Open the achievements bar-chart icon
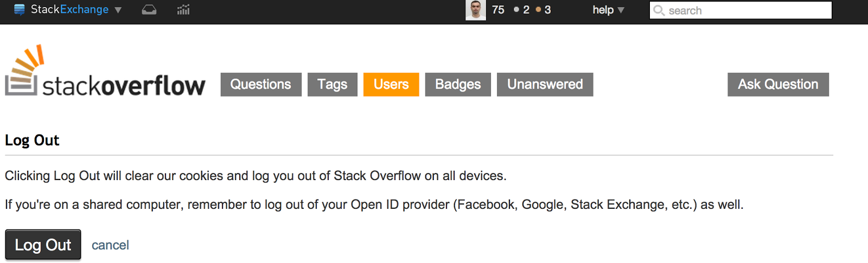Screen dimensions: 868x263 point(183,10)
